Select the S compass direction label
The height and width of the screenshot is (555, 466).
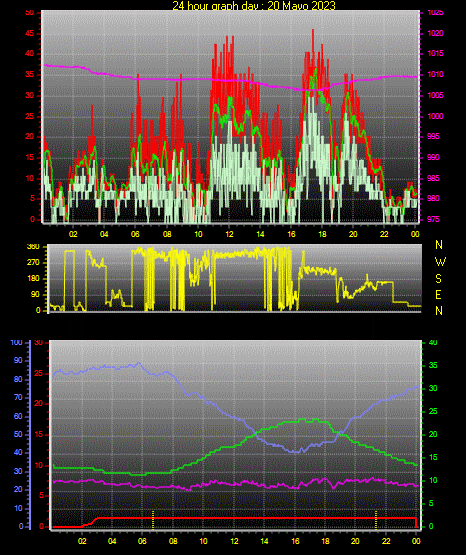(439, 279)
